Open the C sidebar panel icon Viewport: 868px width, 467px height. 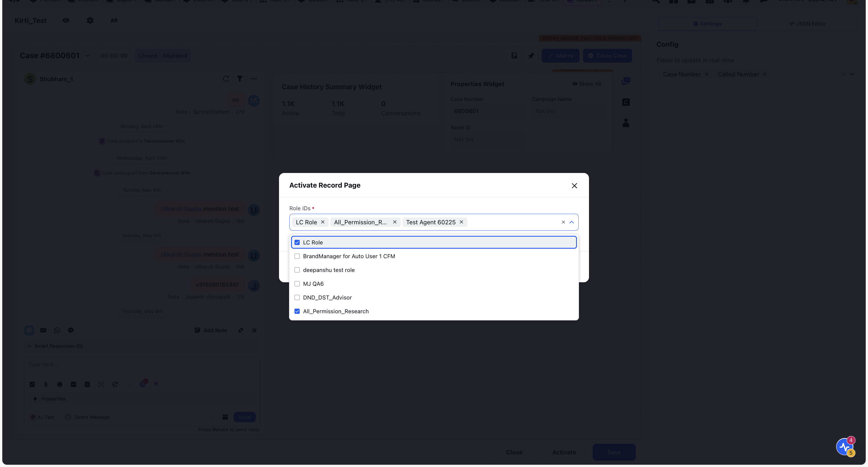click(x=626, y=102)
